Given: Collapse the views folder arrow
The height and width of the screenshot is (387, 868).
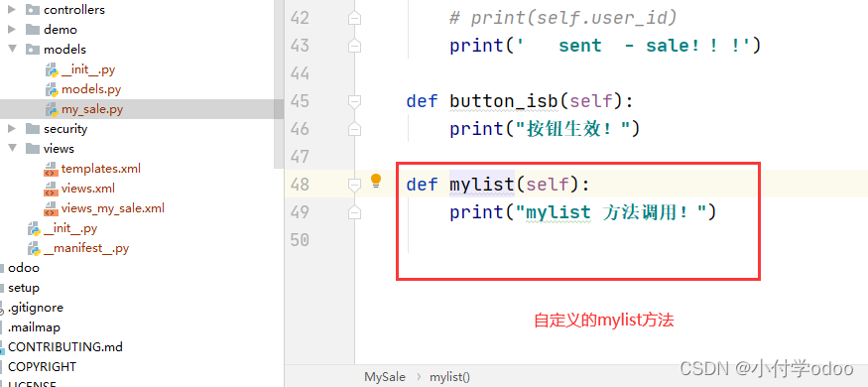Looking at the screenshot, I should click(12, 149).
